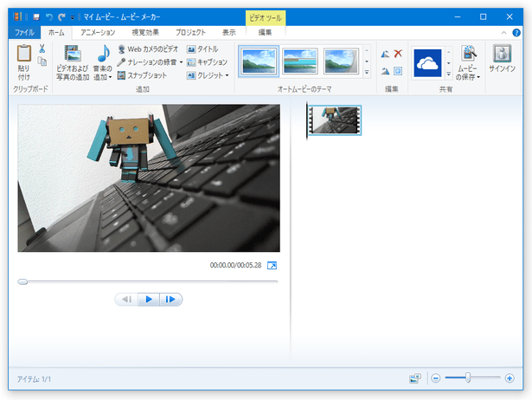532x400 pixels.
Task: Zoom in timeline with plus button
Action: (x=510, y=378)
